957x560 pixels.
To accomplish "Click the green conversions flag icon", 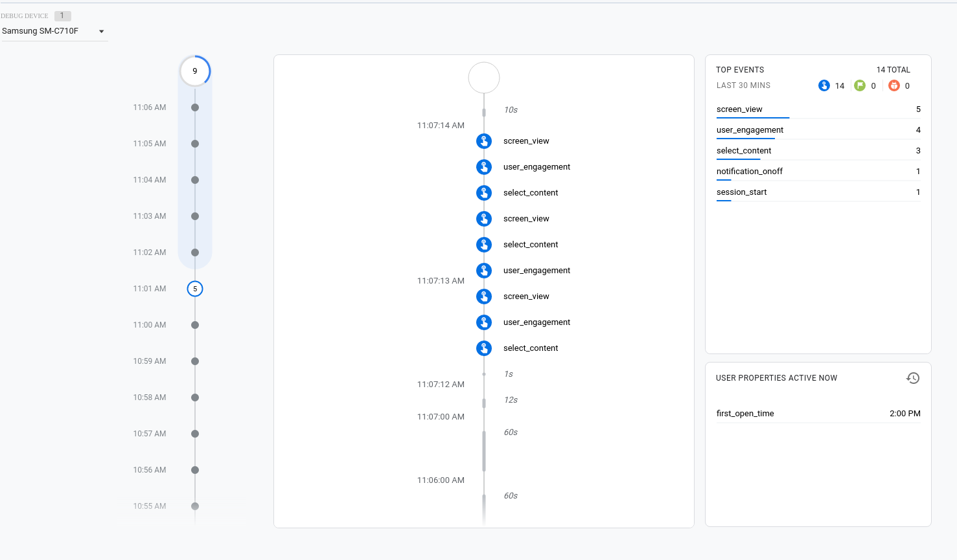I will (x=860, y=85).
